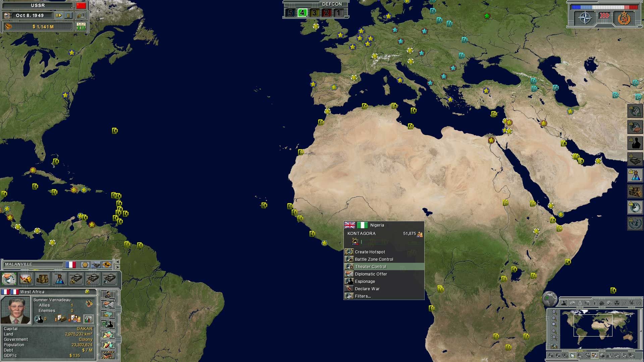Set DEFCON level 1

[338, 13]
